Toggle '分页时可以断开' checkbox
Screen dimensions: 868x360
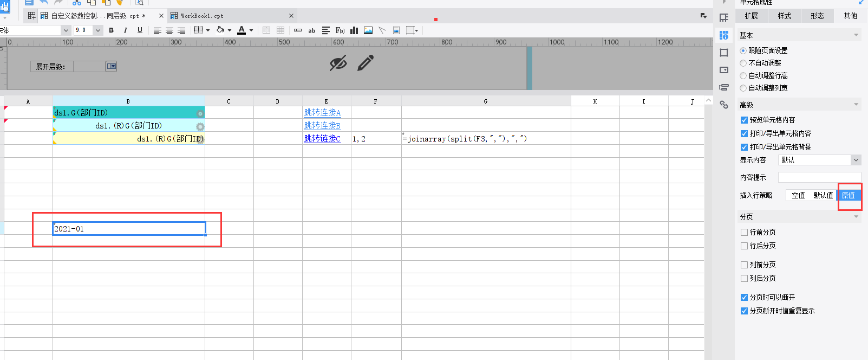(x=744, y=297)
